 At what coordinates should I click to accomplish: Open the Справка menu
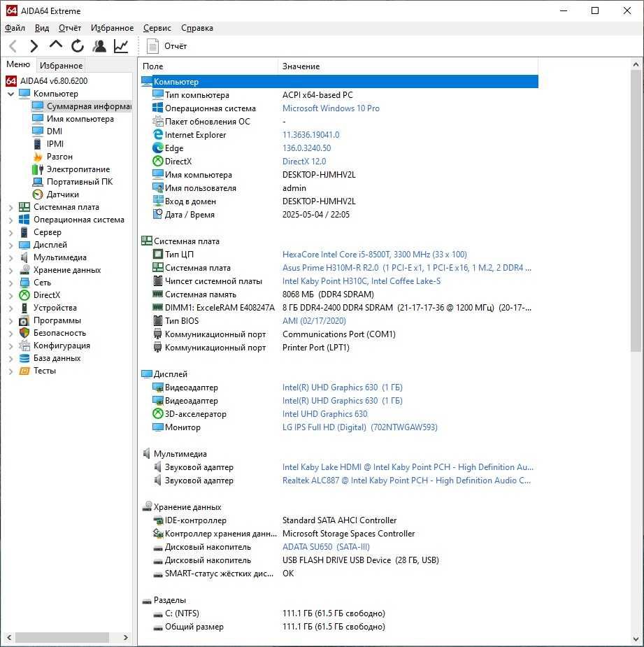pyautogui.click(x=197, y=28)
